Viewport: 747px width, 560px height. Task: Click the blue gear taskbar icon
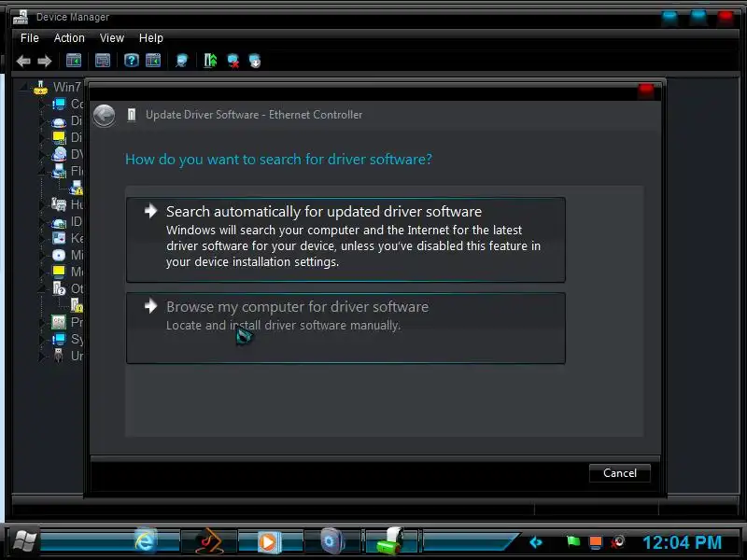(332, 542)
